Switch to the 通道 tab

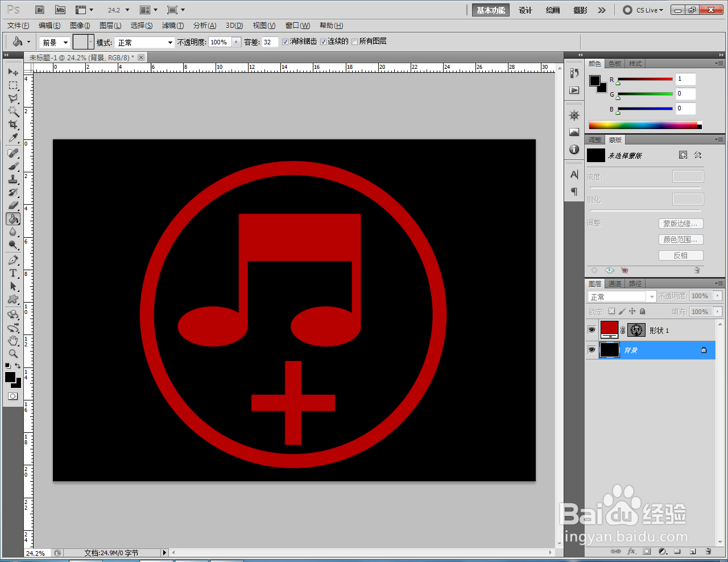(x=615, y=283)
